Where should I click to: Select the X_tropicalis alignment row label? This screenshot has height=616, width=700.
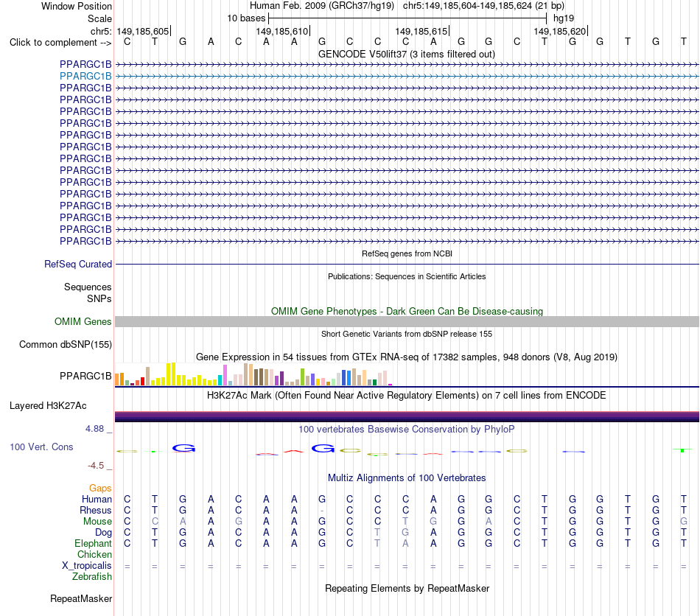(87, 566)
